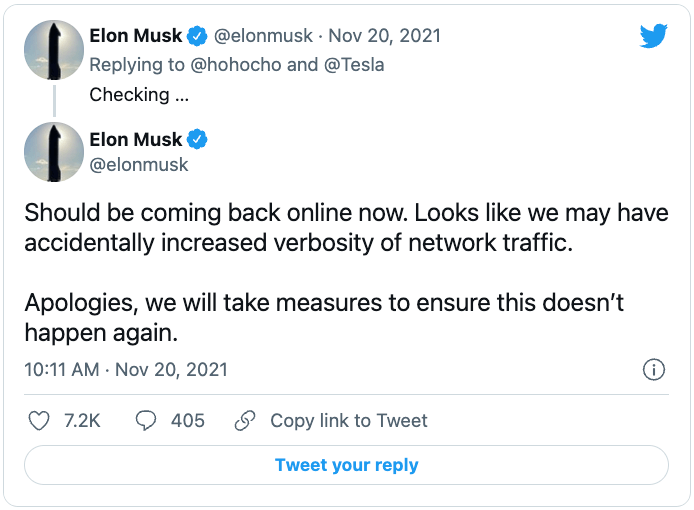The image size is (694, 510).
Task: Click the 7.2K likes count
Action: (x=82, y=420)
